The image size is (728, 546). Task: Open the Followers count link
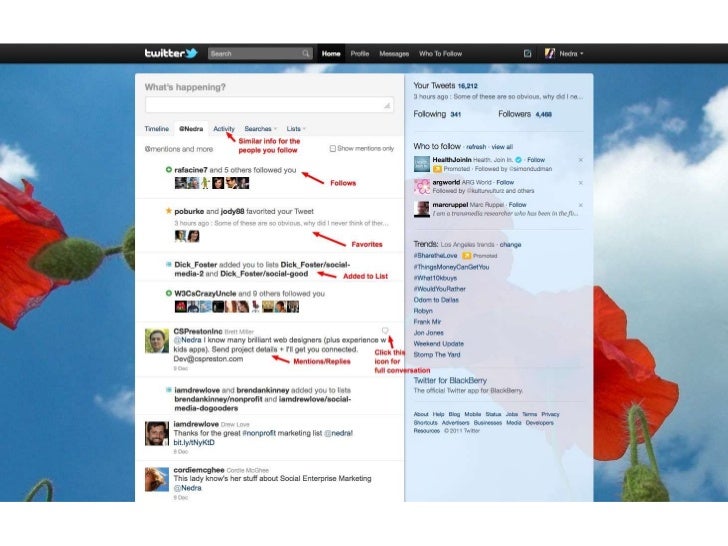click(525, 114)
